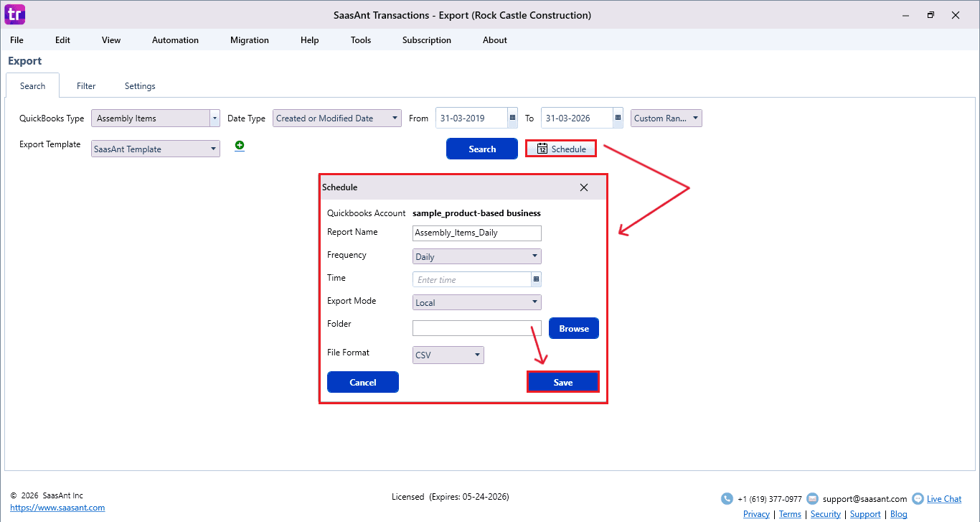Screen dimensions: 980x522
Task: Open the Time picker icon in Schedule dialog
Action: pos(536,279)
